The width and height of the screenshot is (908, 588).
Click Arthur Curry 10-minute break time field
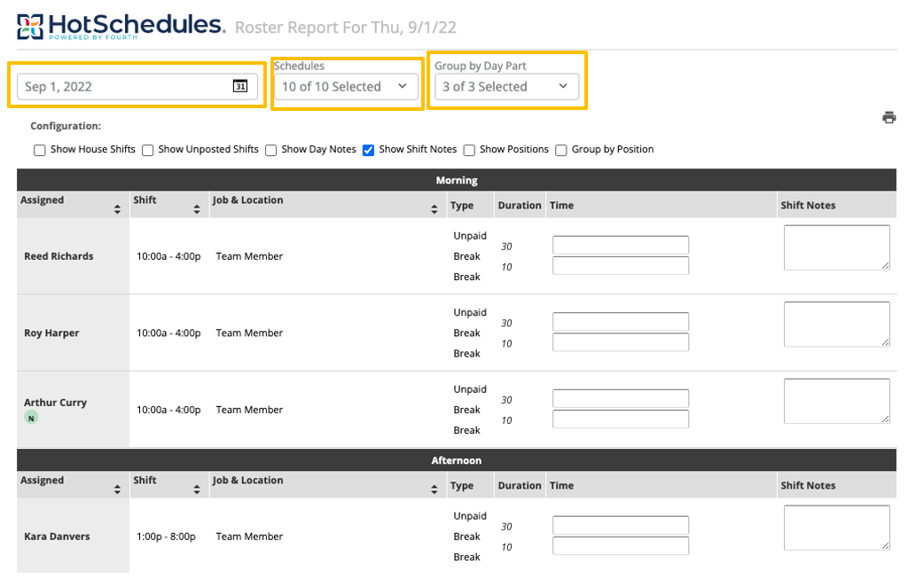(x=621, y=419)
